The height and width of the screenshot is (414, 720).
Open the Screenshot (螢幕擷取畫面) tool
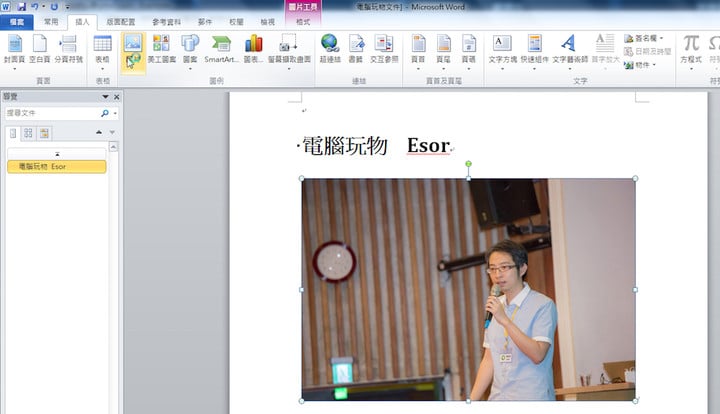[x=289, y=52]
